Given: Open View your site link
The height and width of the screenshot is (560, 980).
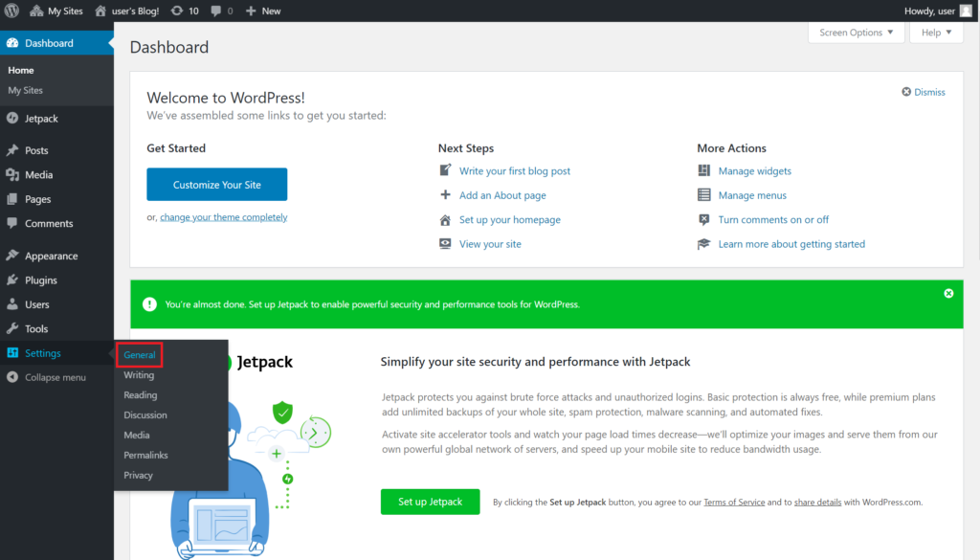Looking at the screenshot, I should (x=490, y=244).
